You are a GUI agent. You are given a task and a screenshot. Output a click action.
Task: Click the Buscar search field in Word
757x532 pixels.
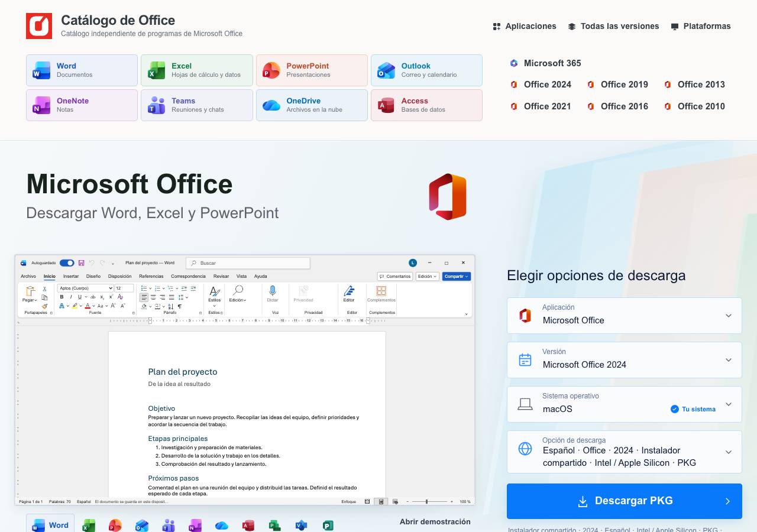click(248, 263)
